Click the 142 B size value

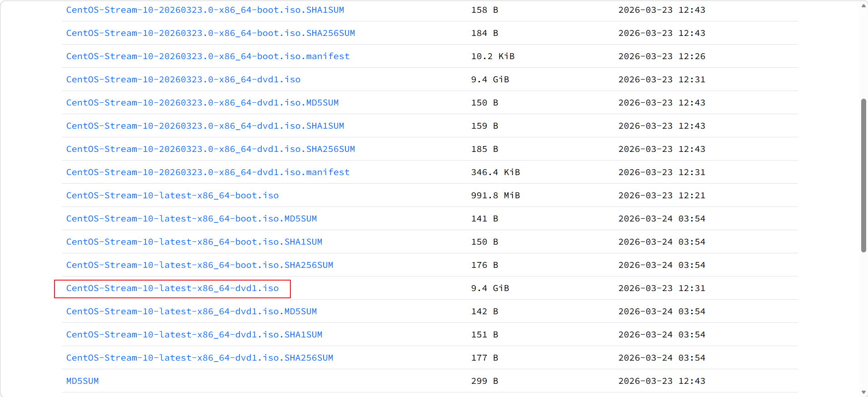coord(484,312)
